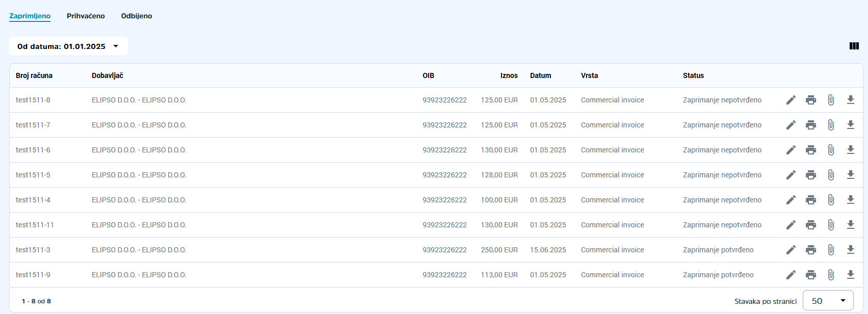Open attachments for invoice test1511-11

pos(831,225)
